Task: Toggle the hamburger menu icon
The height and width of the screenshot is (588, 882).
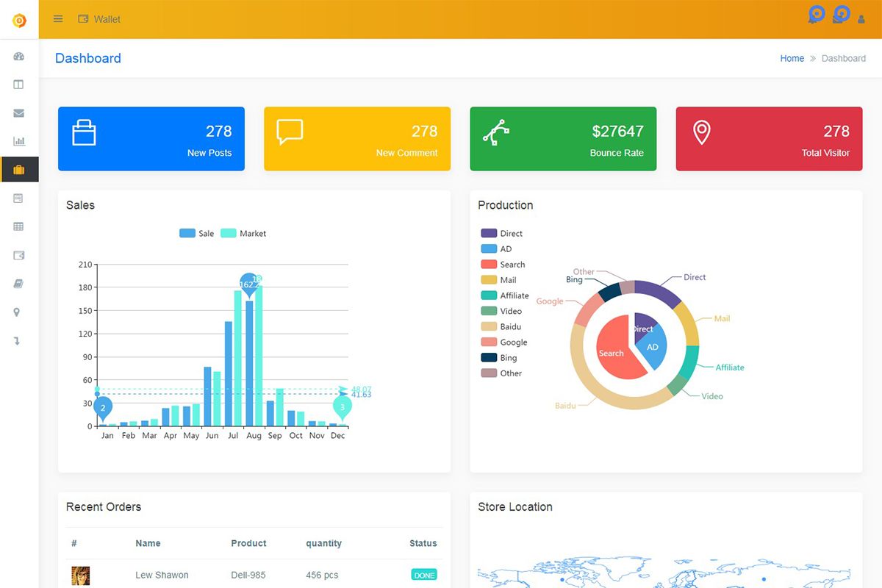Action: 58,19
